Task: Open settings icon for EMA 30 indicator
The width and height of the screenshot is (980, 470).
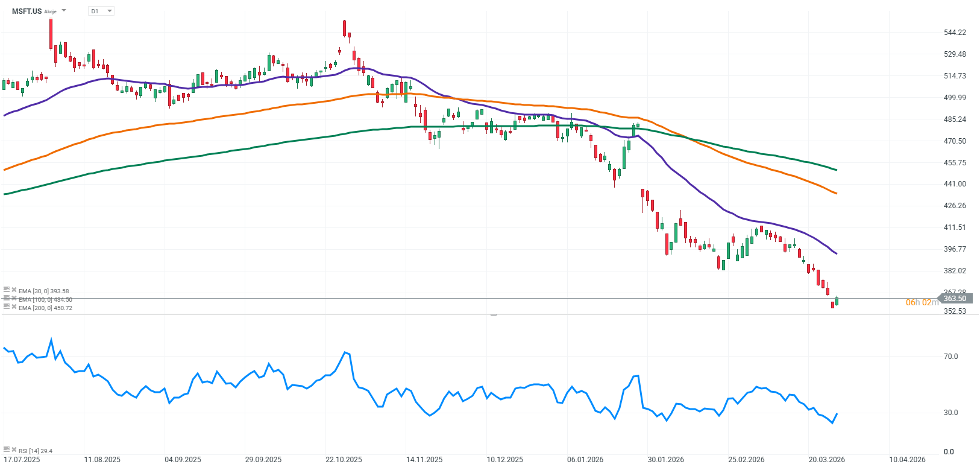Action: 7,290
